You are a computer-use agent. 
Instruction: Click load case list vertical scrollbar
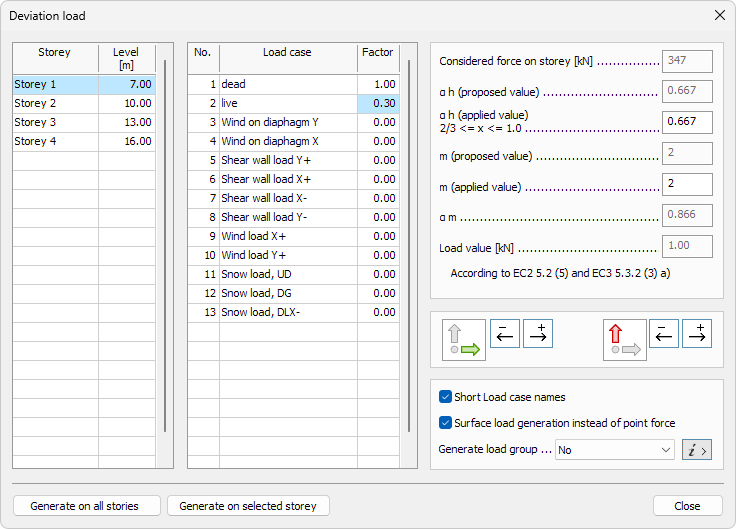pyautogui.click(x=409, y=246)
